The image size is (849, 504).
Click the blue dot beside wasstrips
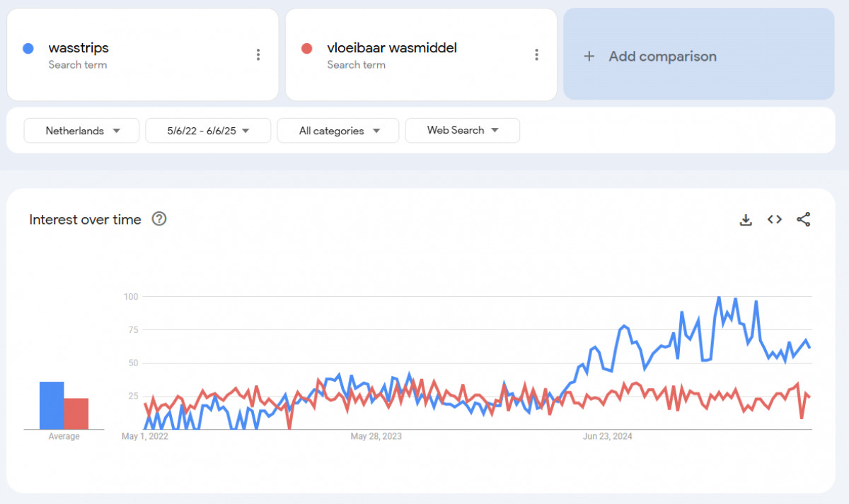(x=28, y=49)
